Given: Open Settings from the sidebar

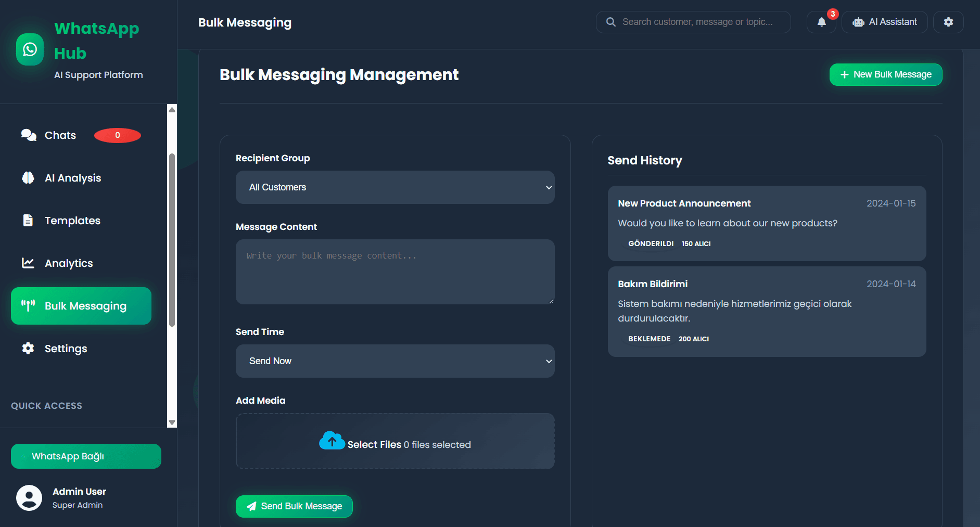Looking at the screenshot, I should point(66,349).
